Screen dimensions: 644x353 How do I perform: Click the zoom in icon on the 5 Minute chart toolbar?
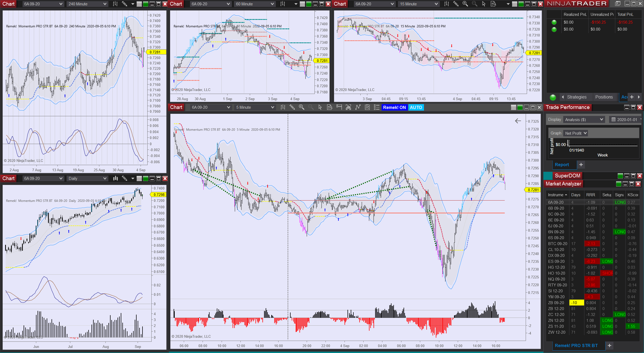pyautogui.click(x=301, y=107)
